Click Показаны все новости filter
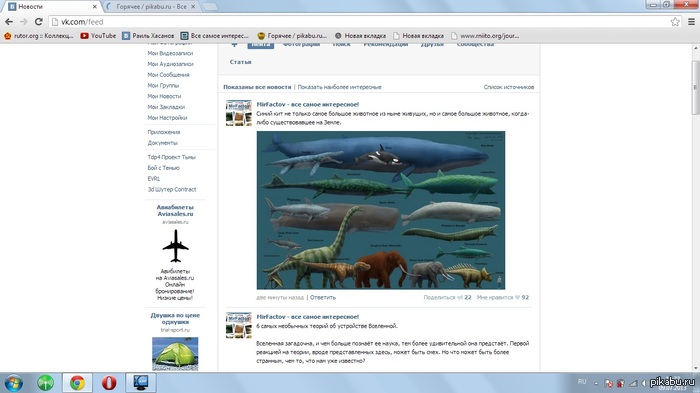 coord(257,87)
